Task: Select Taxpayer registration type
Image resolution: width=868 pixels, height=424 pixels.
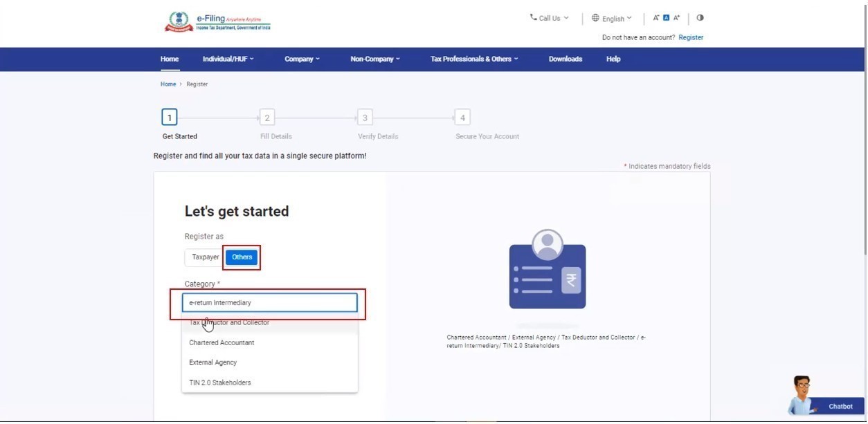Action: point(205,257)
